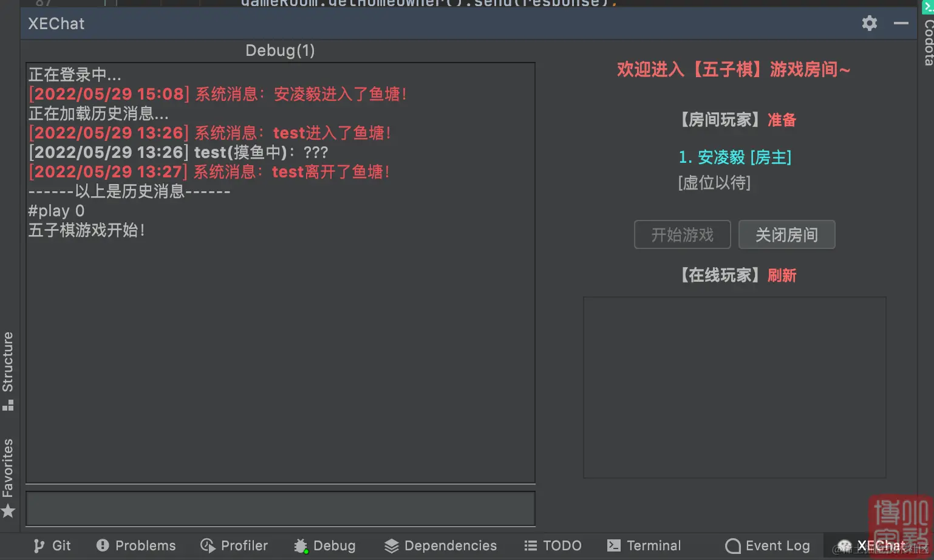Screen dimensions: 934x560
Task: Click the XEChat panel title
Action: point(56,24)
